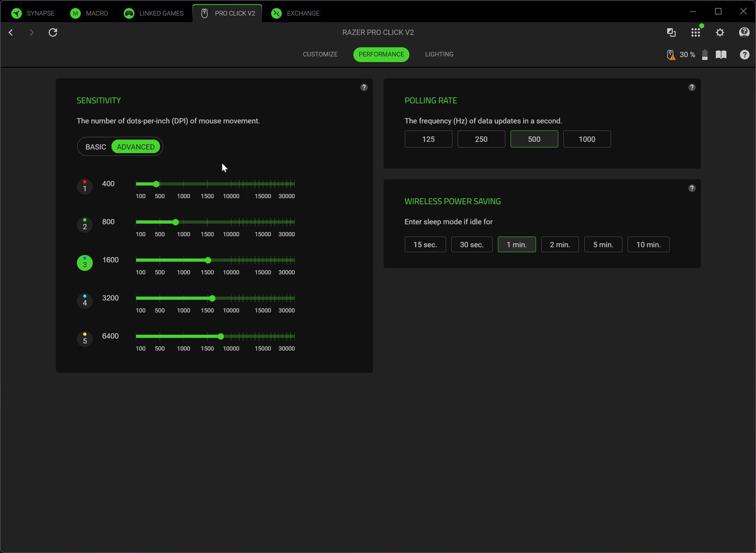Open the user guide book icon

[721, 55]
